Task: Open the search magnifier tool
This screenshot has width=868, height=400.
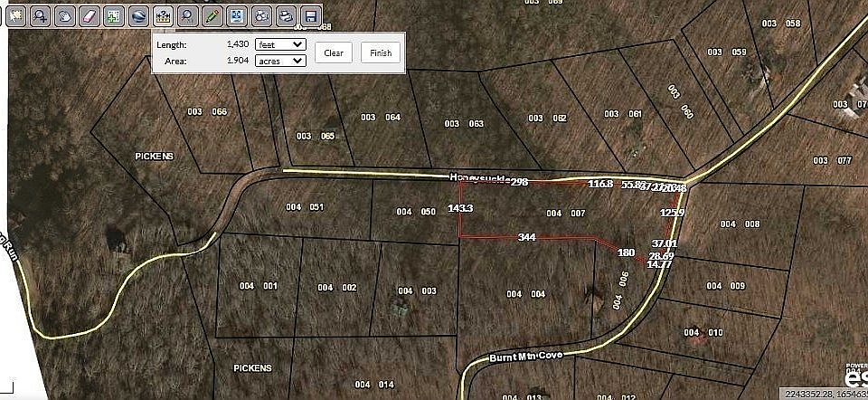Action: pyautogui.click(x=188, y=16)
